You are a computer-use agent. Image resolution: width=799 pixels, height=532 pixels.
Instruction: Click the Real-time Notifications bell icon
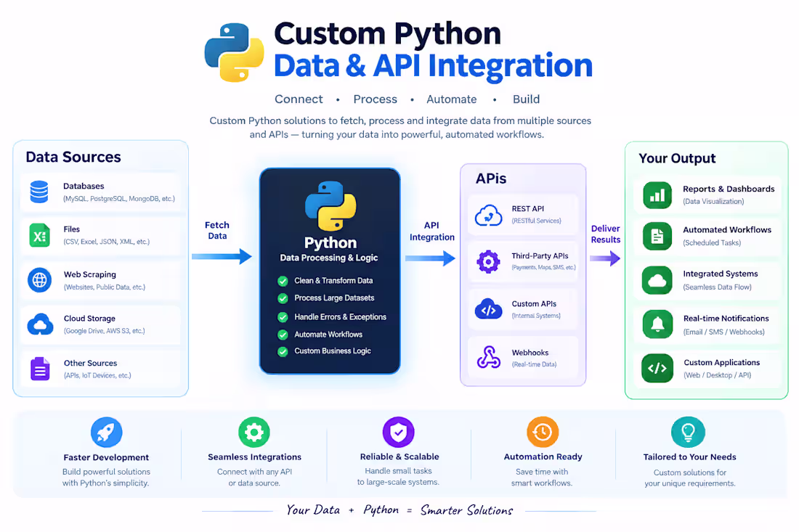tap(657, 324)
